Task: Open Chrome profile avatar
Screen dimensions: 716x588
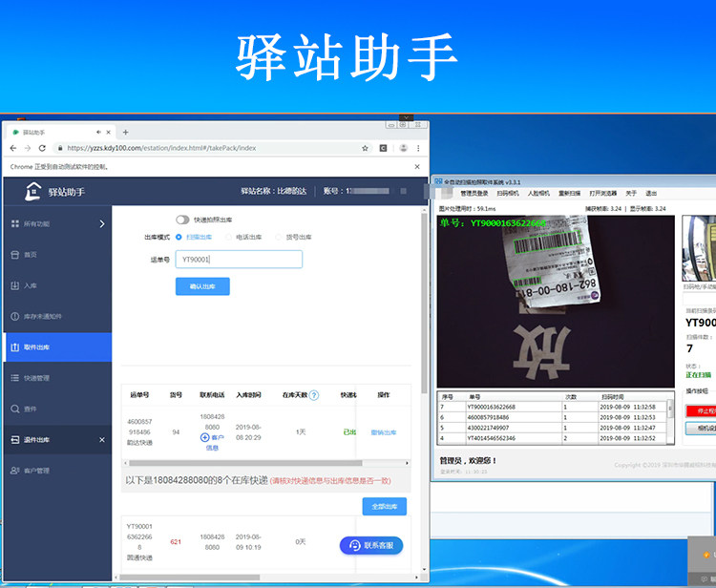Action: pos(403,148)
